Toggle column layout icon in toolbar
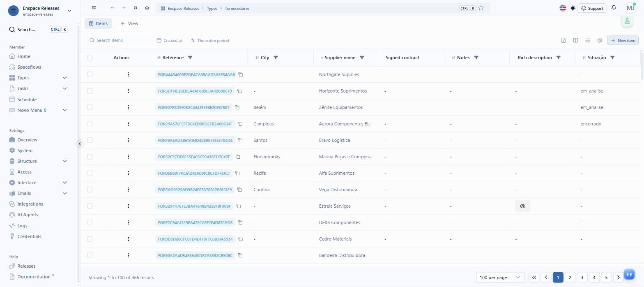644x287 pixels. (575, 40)
